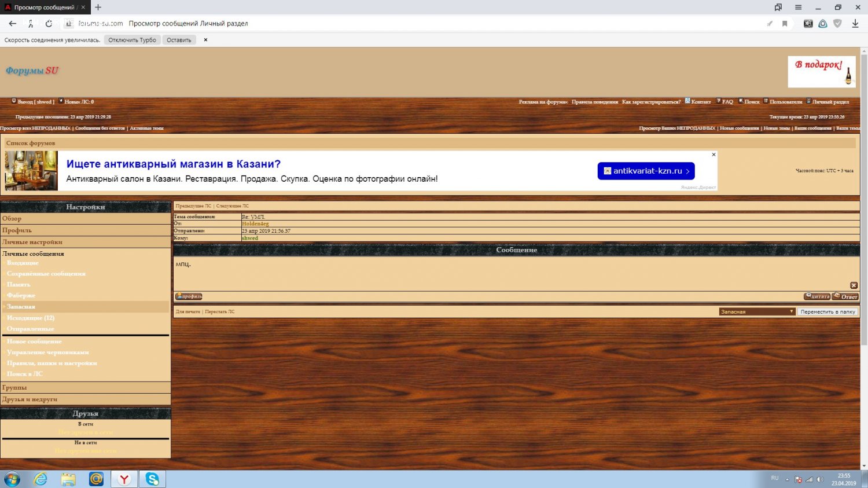The image size is (868, 488).
Task: Select Входящие in personal messages menu
Action: pyautogui.click(x=23, y=263)
